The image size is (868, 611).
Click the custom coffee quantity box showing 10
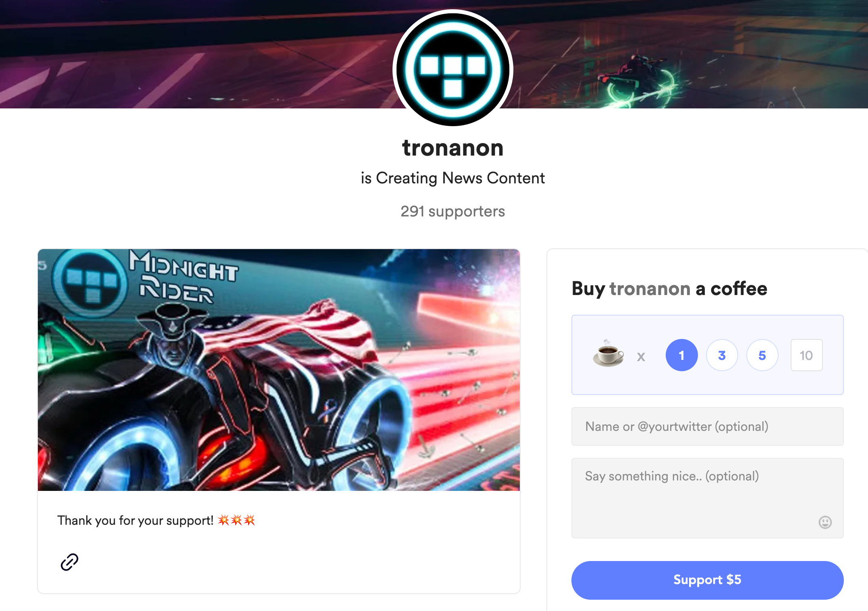[806, 355]
